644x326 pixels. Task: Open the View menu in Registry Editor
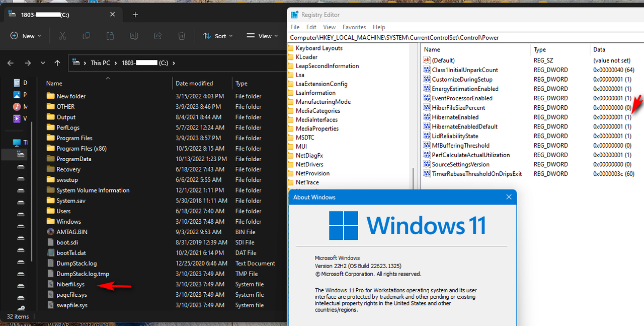330,27
